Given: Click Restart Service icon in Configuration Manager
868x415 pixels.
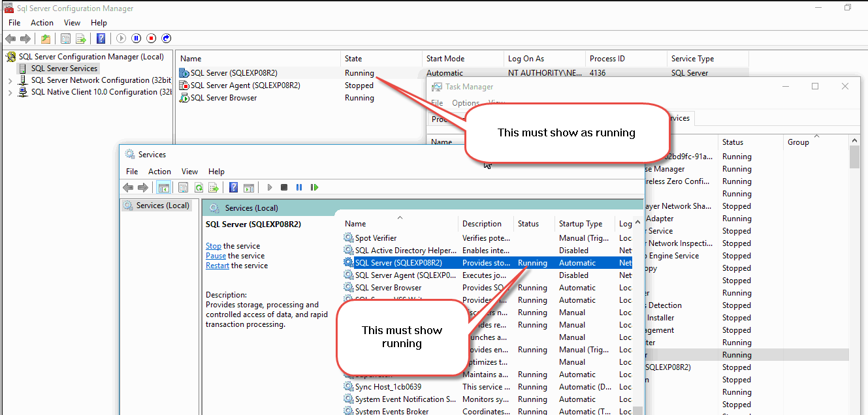Looking at the screenshot, I should pos(167,38).
